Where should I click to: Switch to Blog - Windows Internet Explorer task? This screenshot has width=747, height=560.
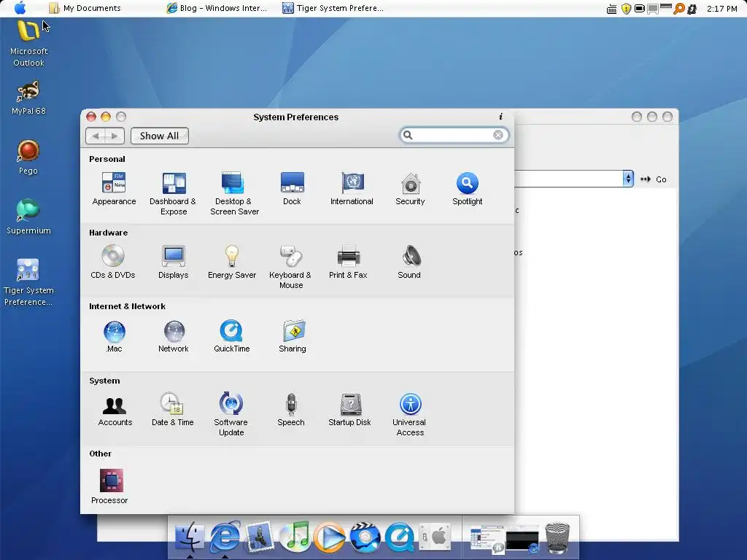pos(217,8)
